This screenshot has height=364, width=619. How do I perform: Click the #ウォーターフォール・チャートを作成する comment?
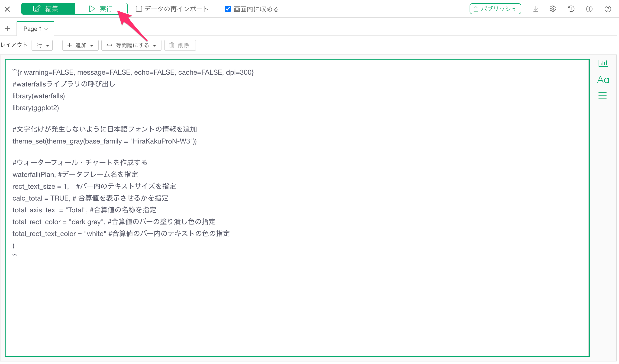[x=80, y=163]
